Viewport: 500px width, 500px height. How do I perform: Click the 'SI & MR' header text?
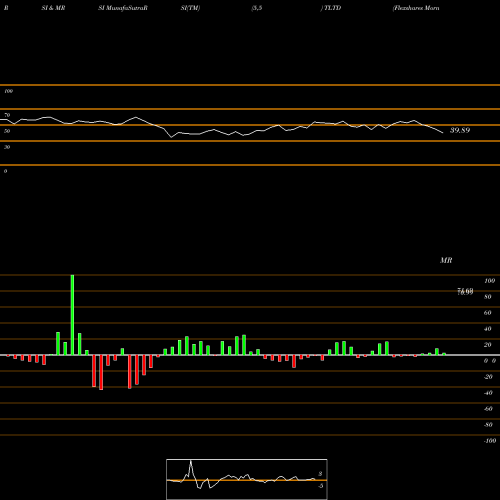[x=53, y=8]
